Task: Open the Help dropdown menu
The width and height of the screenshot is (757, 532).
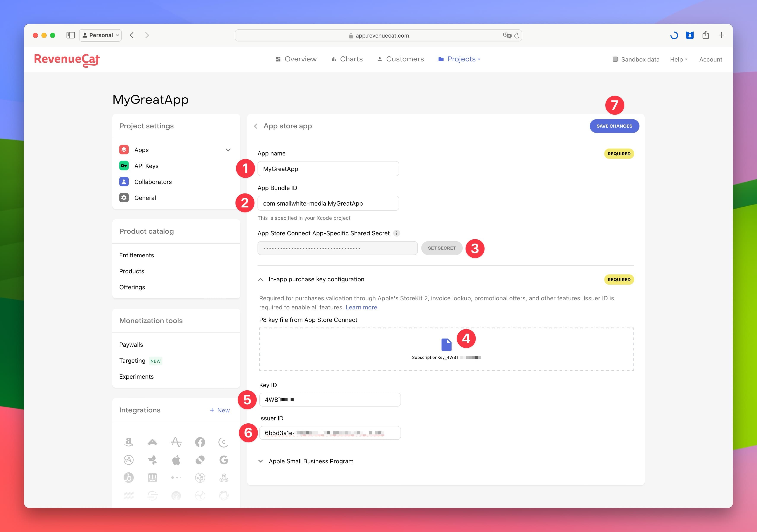Action: pyautogui.click(x=679, y=60)
